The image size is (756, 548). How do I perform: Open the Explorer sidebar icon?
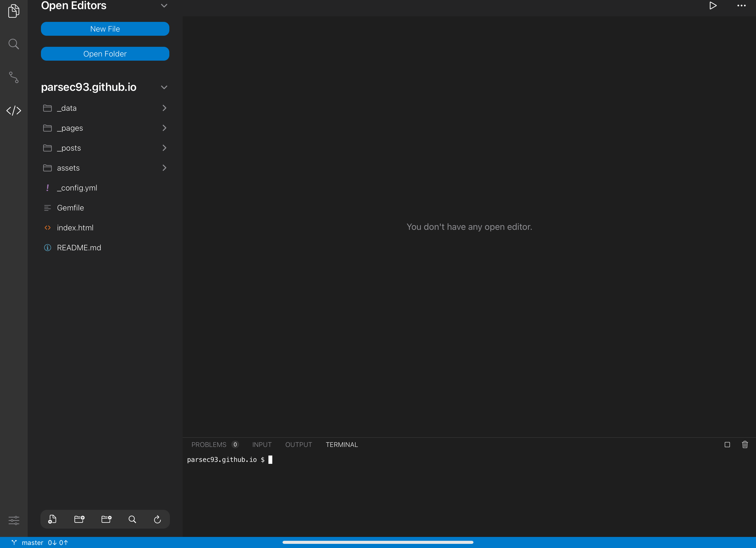click(13, 11)
